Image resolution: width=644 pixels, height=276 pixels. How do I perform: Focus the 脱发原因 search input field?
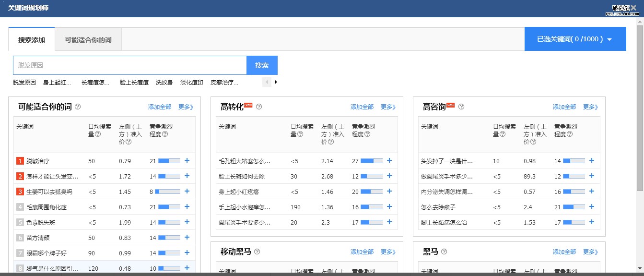point(129,65)
